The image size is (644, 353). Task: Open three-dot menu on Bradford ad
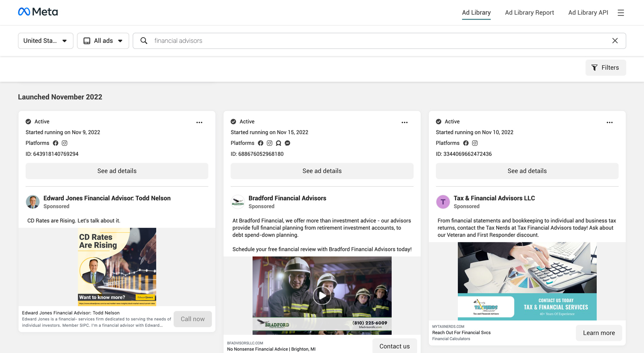pyautogui.click(x=404, y=122)
